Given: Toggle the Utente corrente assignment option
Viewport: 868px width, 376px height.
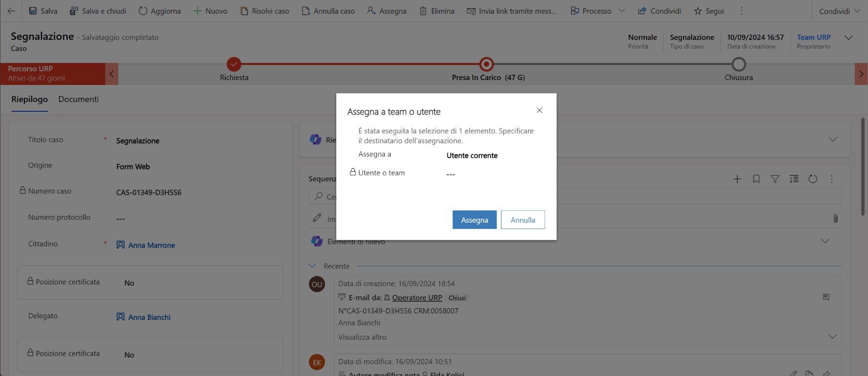Looking at the screenshot, I should point(472,156).
